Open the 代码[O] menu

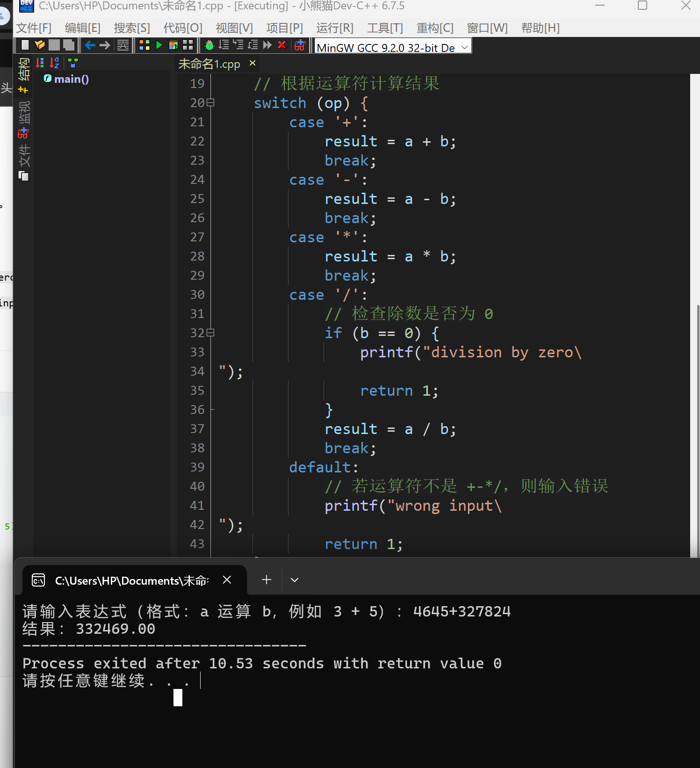click(183, 28)
